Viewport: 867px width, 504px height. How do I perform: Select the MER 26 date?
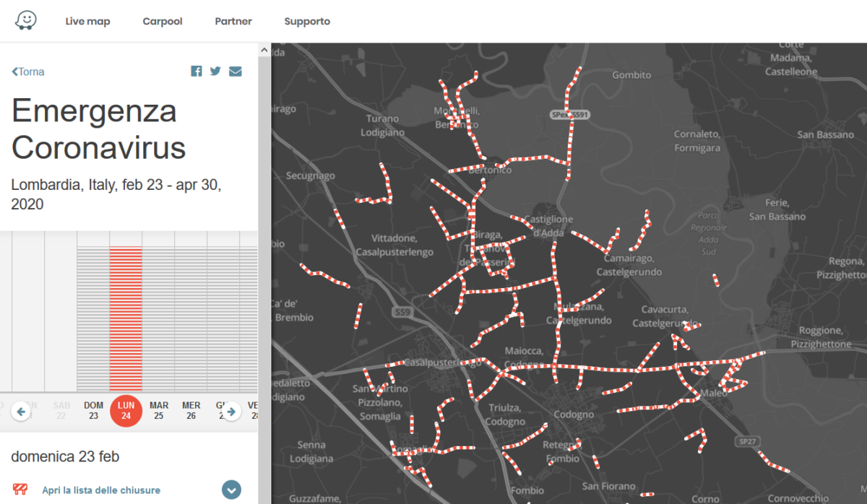[x=191, y=411]
